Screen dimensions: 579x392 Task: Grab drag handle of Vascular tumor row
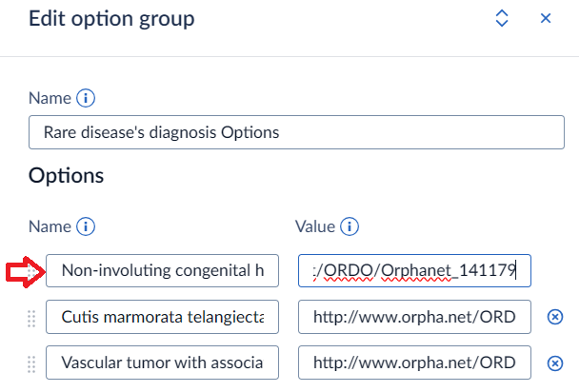click(x=31, y=363)
